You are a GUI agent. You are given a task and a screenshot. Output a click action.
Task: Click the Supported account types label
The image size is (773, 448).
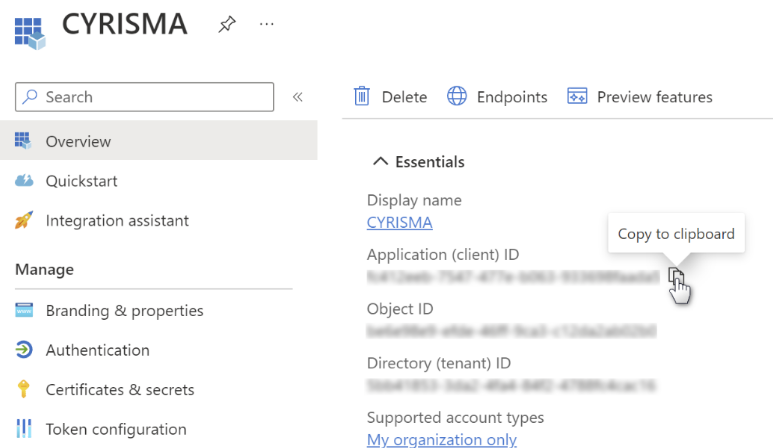pos(455,417)
